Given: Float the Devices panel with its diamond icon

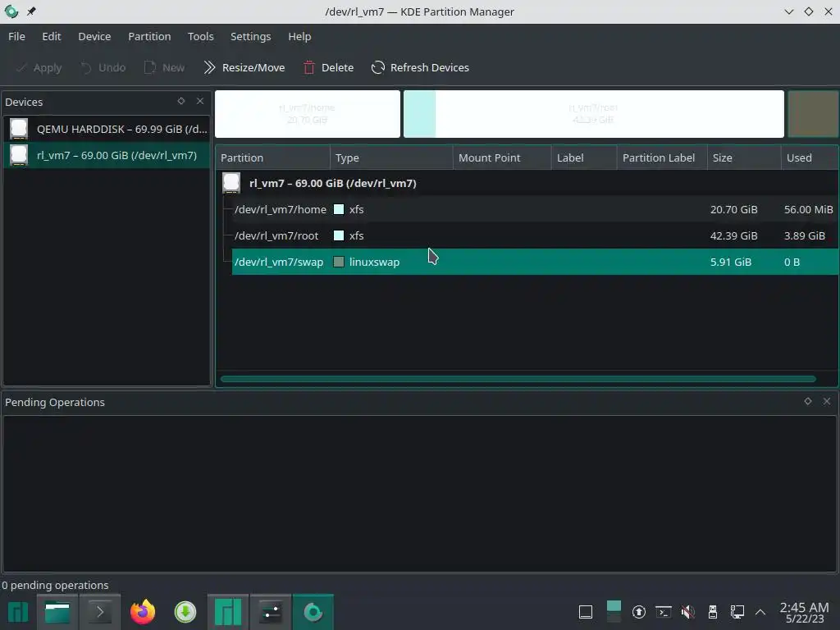Looking at the screenshot, I should coord(181,101).
